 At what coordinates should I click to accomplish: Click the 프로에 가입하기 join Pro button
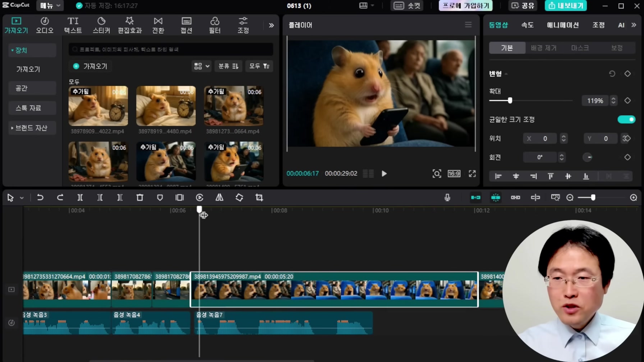[465, 6]
